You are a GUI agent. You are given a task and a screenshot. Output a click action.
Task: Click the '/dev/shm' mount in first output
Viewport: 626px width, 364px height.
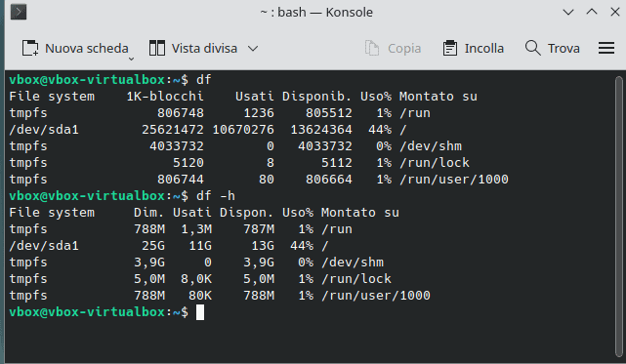(431, 146)
